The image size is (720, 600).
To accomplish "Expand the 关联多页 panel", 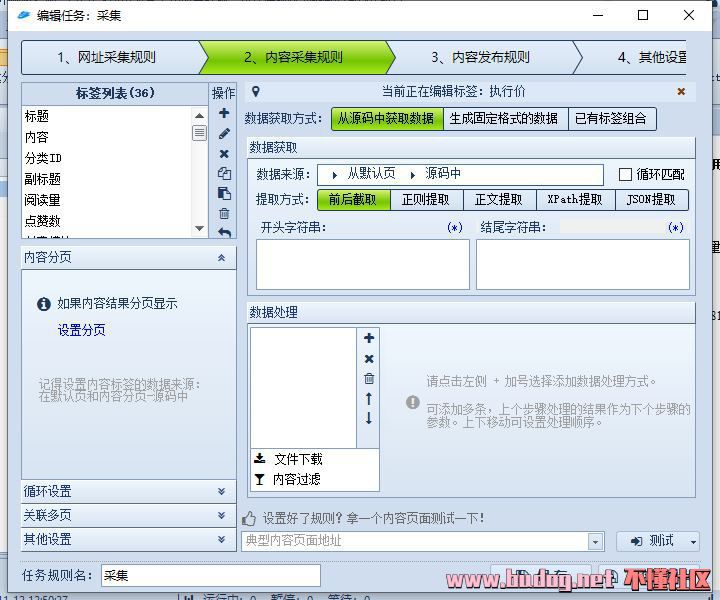I will [x=221, y=515].
